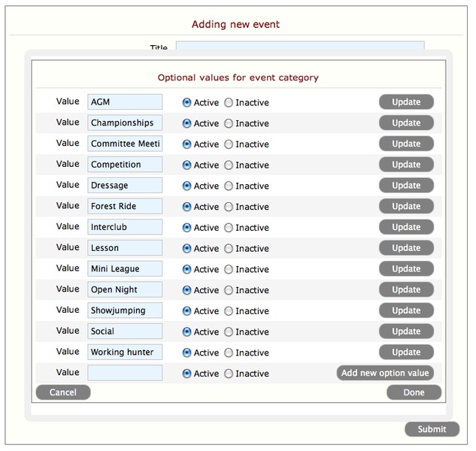Edit the Showjumping value field
The height and width of the screenshot is (451, 476).
pyautogui.click(x=125, y=310)
